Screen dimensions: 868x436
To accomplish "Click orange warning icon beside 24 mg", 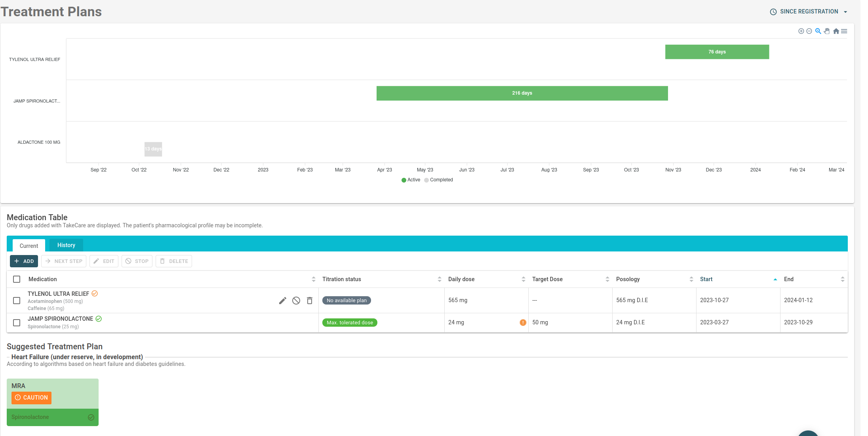I will [x=523, y=322].
